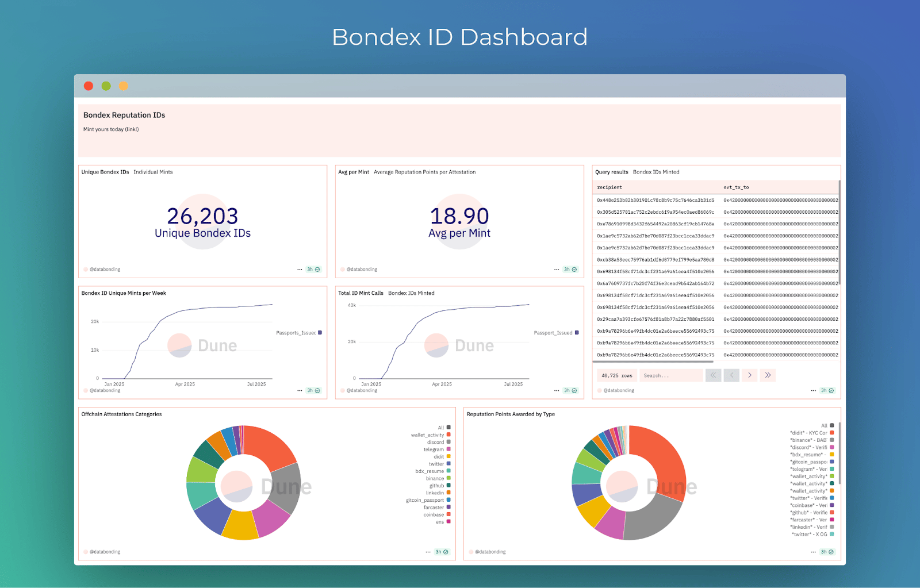Open Total ID Mint Calls chart title
This screenshot has height=588, width=920.
[361, 293]
